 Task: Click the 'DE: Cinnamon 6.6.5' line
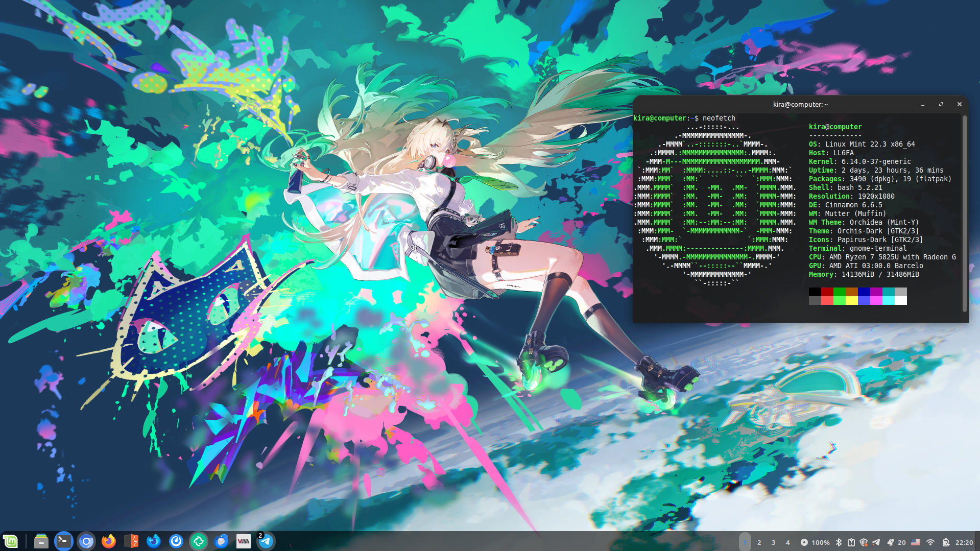tap(846, 205)
